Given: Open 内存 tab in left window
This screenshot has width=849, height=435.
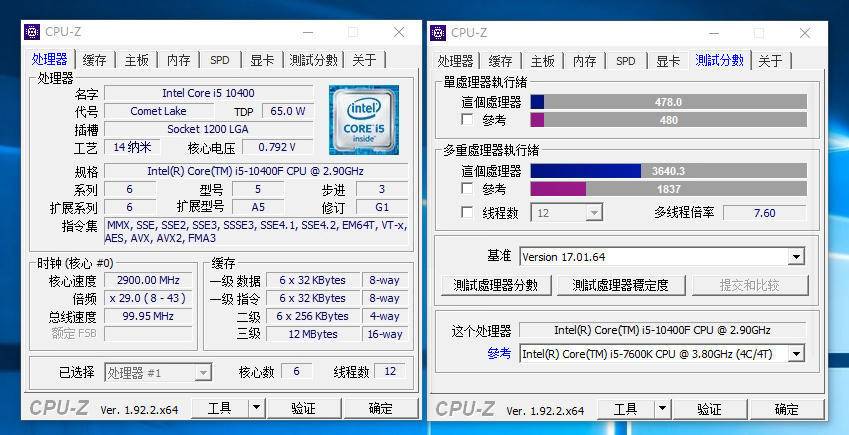Looking at the screenshot, I should click(x=178, y=60).
